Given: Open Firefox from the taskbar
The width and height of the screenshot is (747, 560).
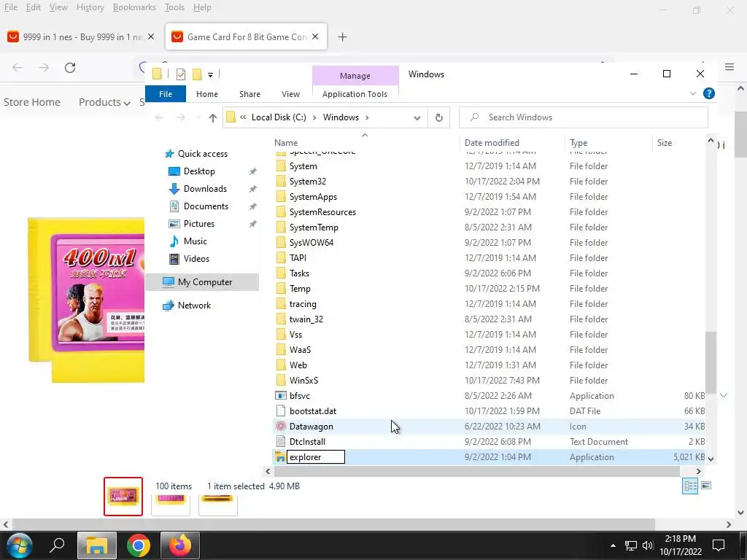Looking at the screenshot, I should (180, 545).
